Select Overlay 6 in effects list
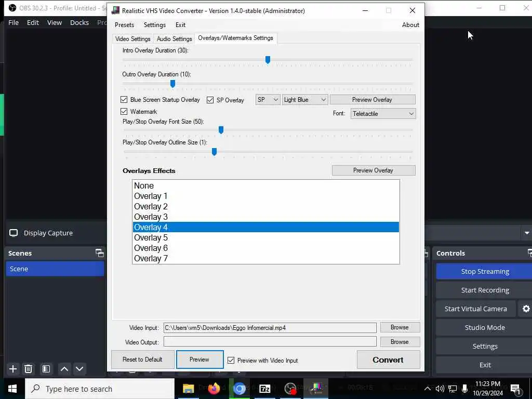The width and height of the screenshot is (532, 399). (265, 248)
